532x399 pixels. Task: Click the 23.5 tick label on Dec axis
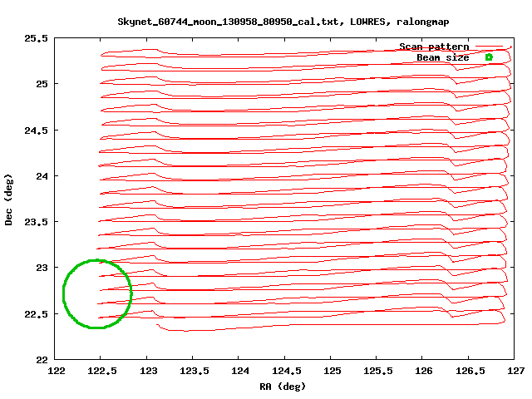click(36, 222)
